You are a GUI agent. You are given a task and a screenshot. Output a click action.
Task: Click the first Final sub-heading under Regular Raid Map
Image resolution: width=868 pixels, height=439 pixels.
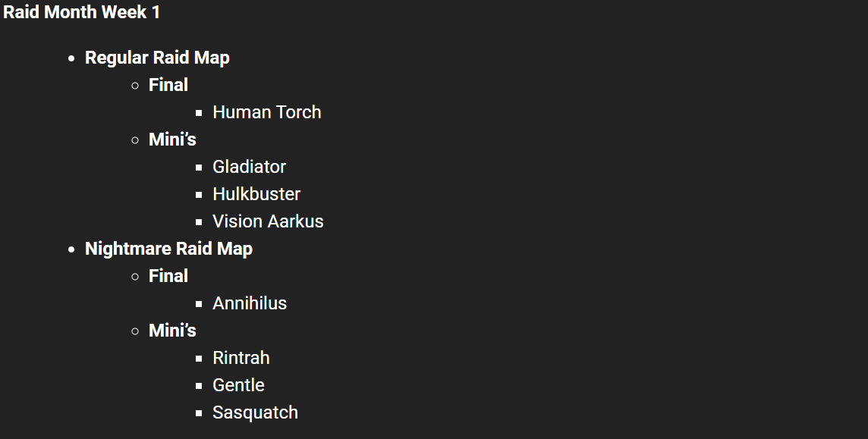coord(168,85)
